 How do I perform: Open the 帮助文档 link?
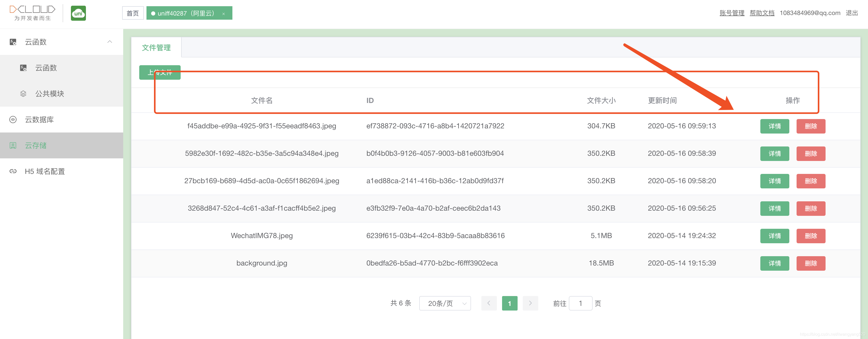(x=762, y=13)
